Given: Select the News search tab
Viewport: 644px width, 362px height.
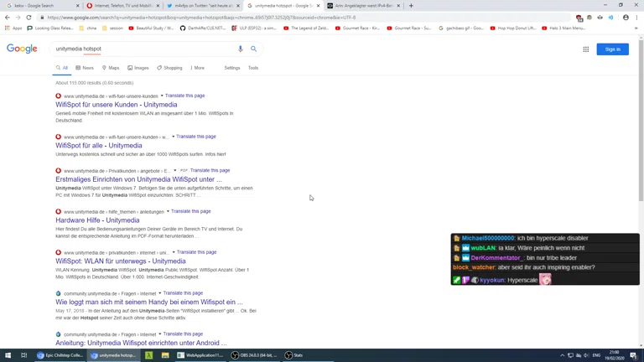Looking at the screenshot, I should tap(85, 68).
